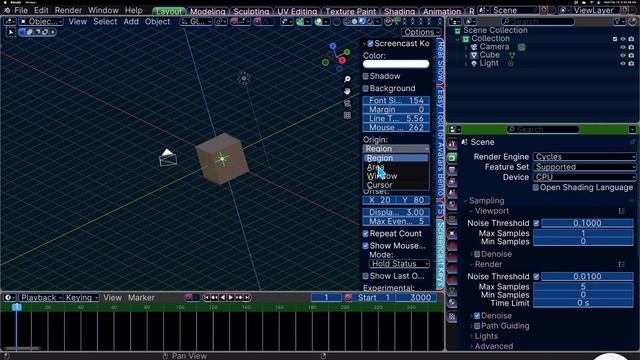Click the auto keying record icon in the timeline
Image resolution: width=640 pixels, height=360 pixels.
[x=188, y=298]
